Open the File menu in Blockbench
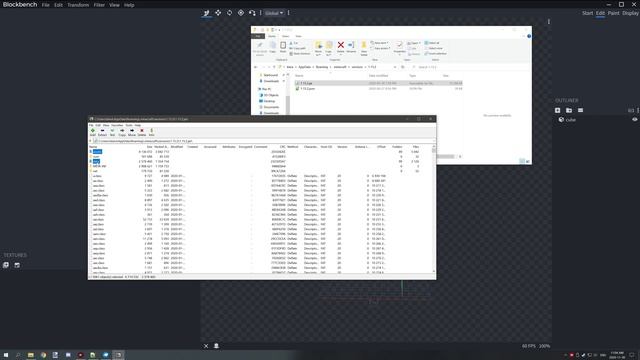 click(x=45, y=5)
